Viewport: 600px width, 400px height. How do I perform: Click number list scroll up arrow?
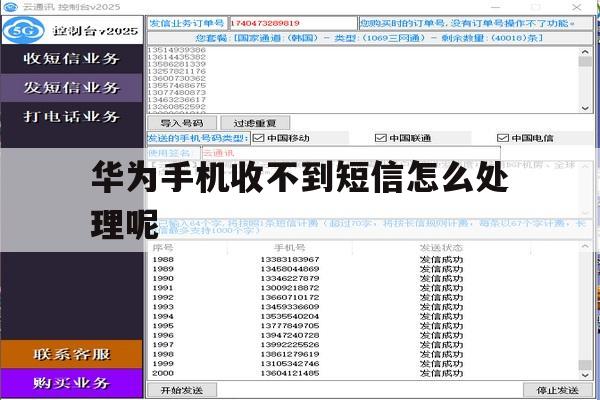coord(585,52)
